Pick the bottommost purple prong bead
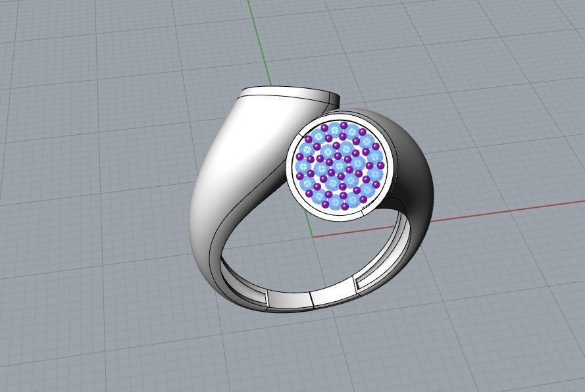The width and height of the screenshot is (585, 392). tap(344, 207)
